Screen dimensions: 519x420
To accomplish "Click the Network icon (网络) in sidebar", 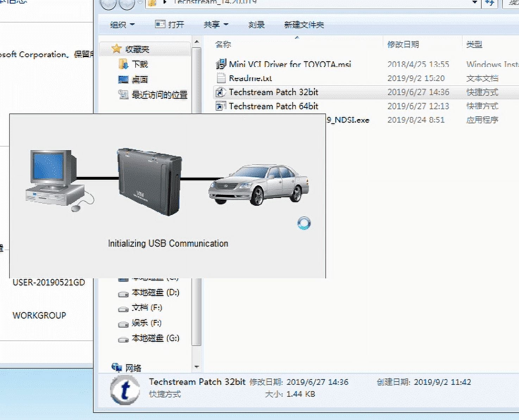I will (x=117, y=367).
